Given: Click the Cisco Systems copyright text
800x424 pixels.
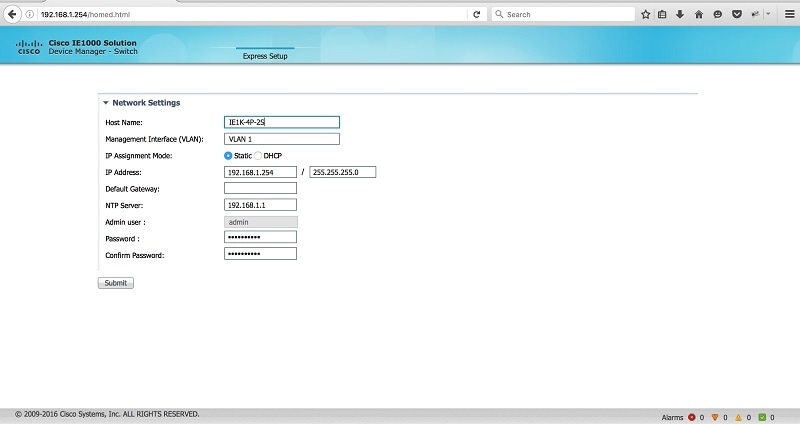Looking at the screenshot, I should (107, 414).
